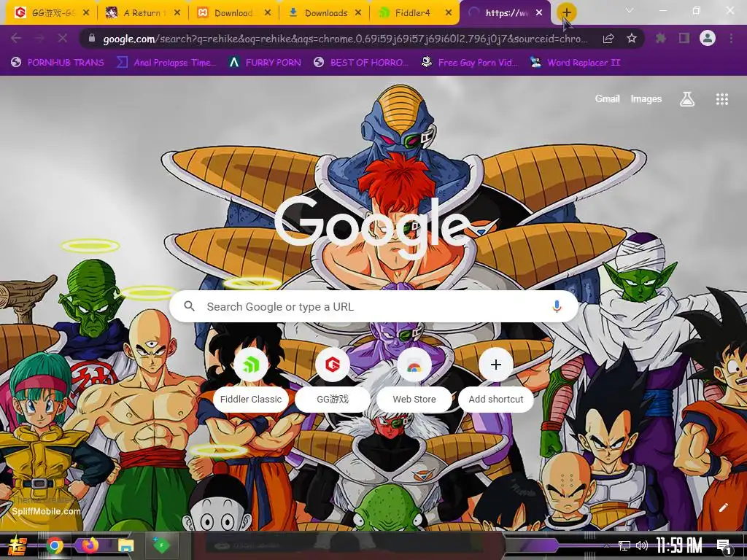
Task: Click the 11:59 AM taskbar clock
Action: click(x=679, y=545)
